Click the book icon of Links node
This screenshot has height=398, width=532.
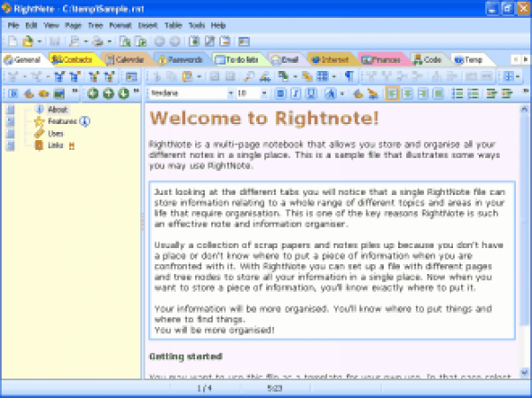39,145
